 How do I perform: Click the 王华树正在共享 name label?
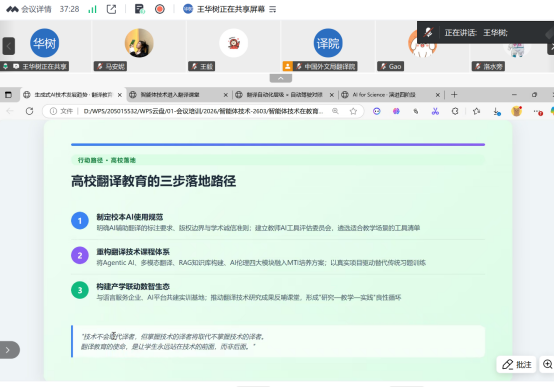pyautogui.click(x=45, y=66)
